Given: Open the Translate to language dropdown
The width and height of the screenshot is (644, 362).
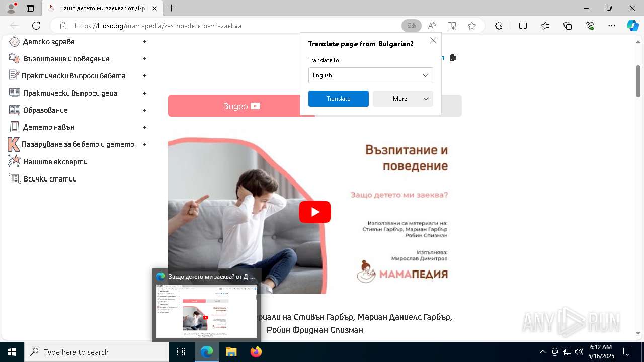Looking at the screenshot, I should 370,75.
